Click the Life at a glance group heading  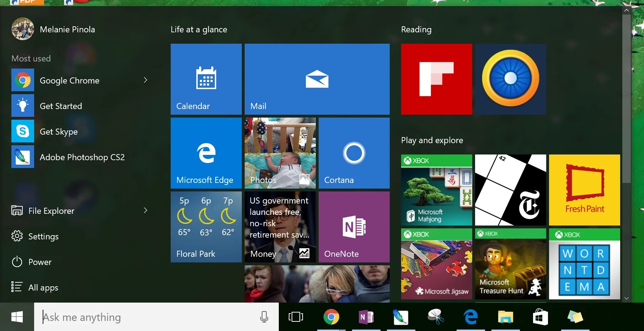[x=199, y=29]
